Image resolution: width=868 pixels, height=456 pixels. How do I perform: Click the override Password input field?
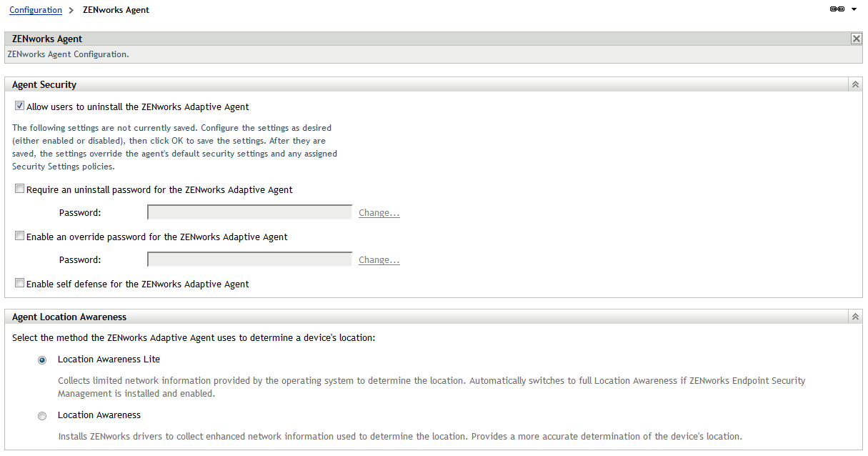249,259
